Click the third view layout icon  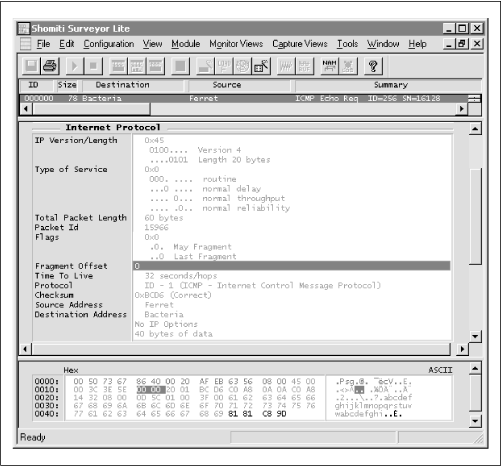pyautogui.click(x=155, y=66)
